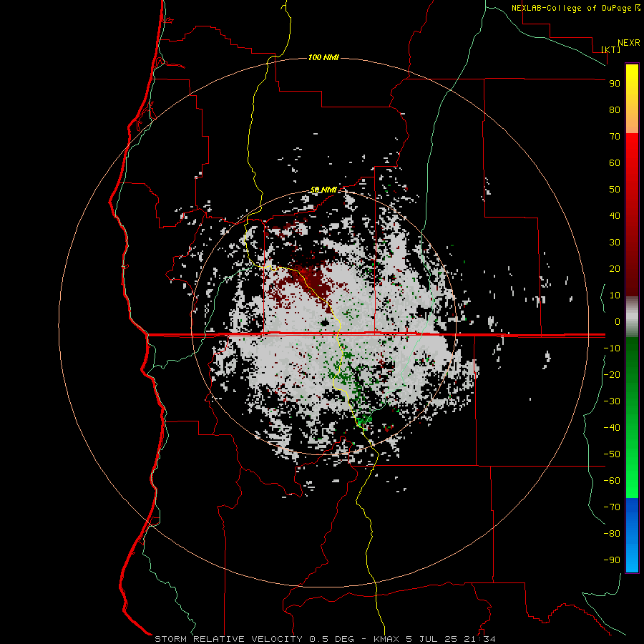The image size is (644, 644).
Task: Click the 50 NMI range ring label
Action: 323,190
